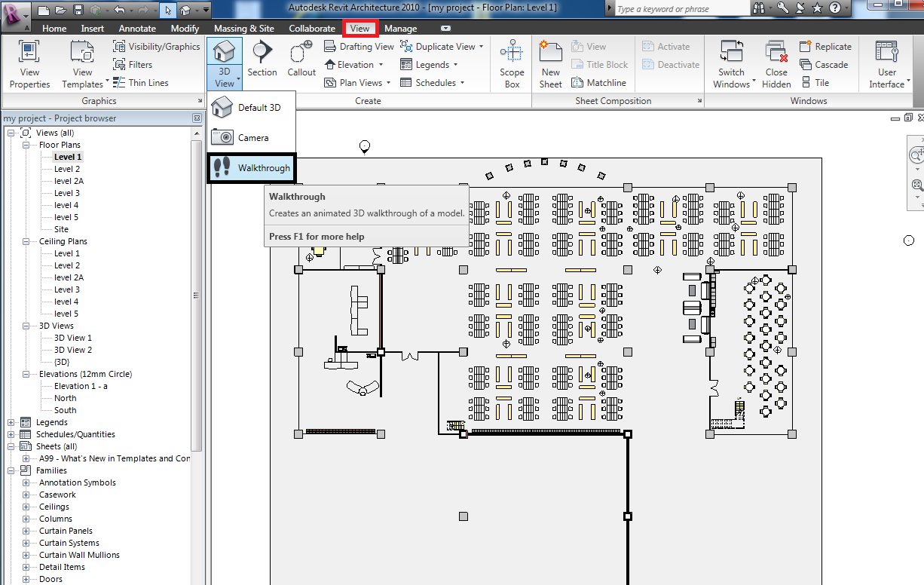This screenshot has width=924, height=585.
Task: Create a New Sheet
Action: pos(551,64)
